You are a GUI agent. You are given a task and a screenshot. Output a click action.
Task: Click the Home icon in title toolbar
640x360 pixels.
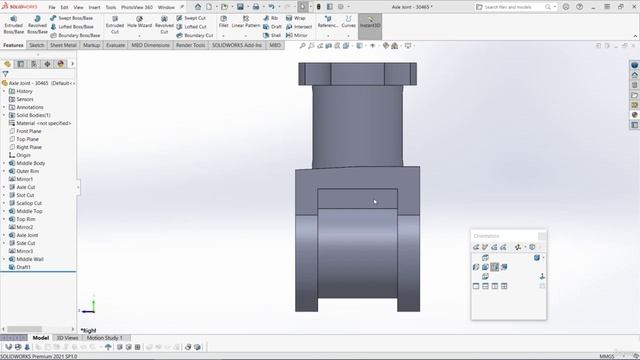click(198, 7)
